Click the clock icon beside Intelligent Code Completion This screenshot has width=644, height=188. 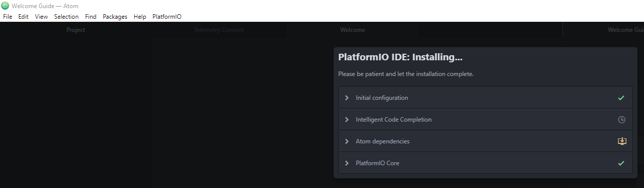click(x=622, y=120)
